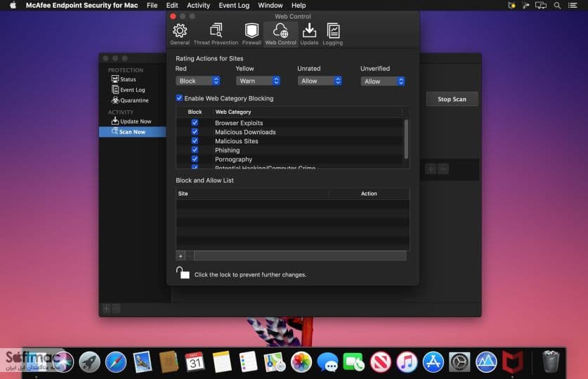Open the Help menu
The image size is (588, 379).
(x=299, y=5)
